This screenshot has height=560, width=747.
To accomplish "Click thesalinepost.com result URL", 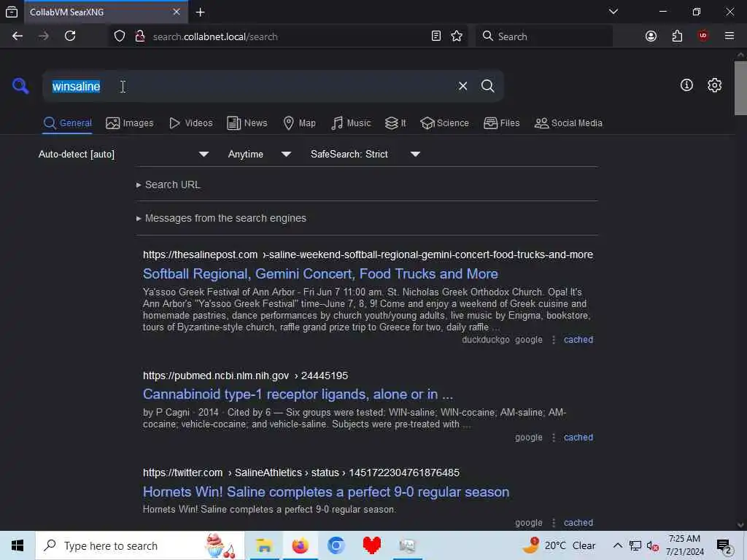I will (x=368, y=254).
